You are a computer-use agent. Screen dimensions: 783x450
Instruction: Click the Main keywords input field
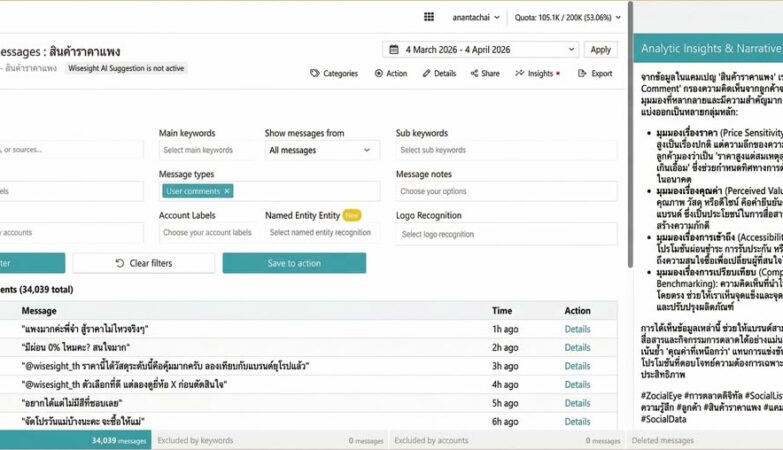(207, 150)
